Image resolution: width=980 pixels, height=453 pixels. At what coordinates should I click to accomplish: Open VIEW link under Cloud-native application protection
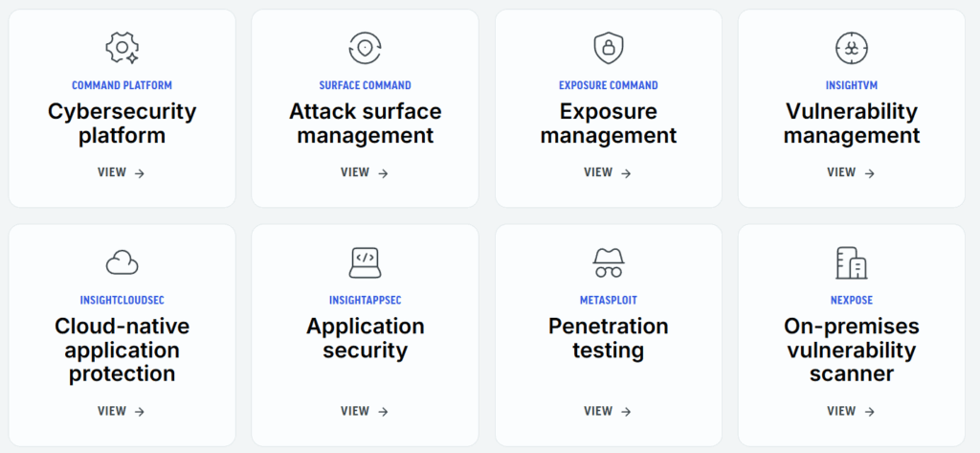point(122,411)
